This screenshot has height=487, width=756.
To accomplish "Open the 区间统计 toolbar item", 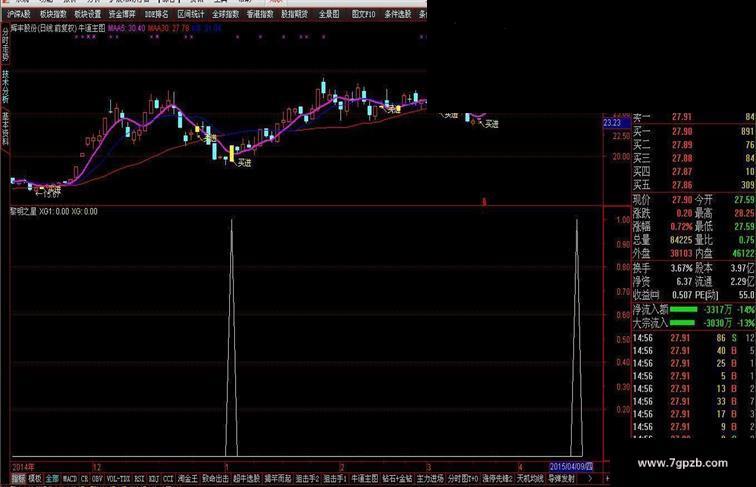I will tap(191, 14).
